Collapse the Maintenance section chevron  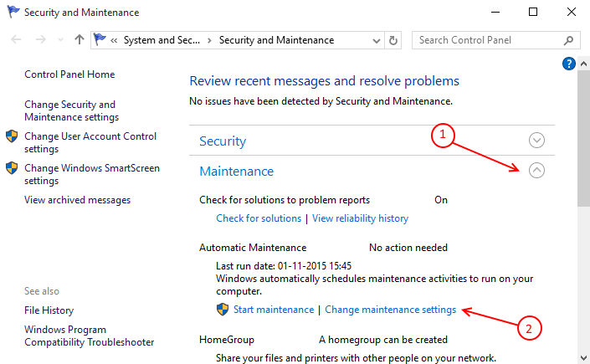(x=536, y=170)
